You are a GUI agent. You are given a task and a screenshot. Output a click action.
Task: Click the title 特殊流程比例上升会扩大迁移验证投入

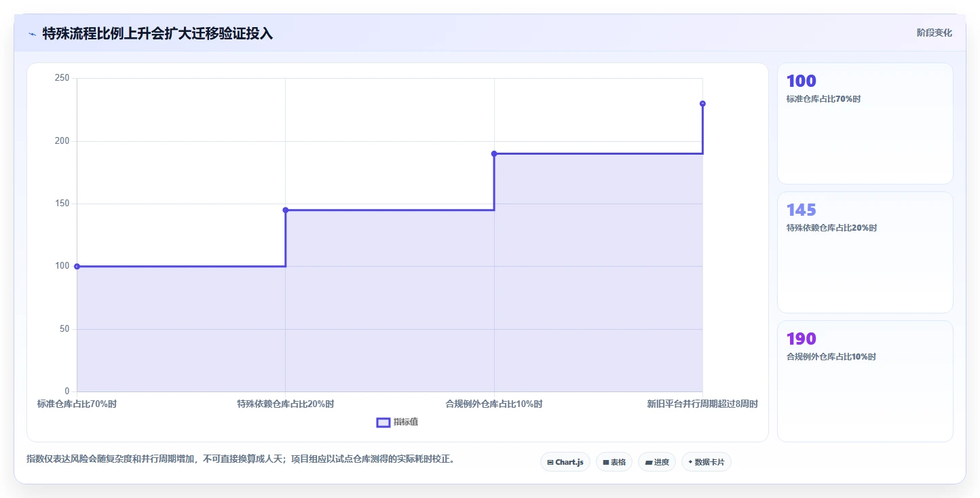(x=157, y=33)
